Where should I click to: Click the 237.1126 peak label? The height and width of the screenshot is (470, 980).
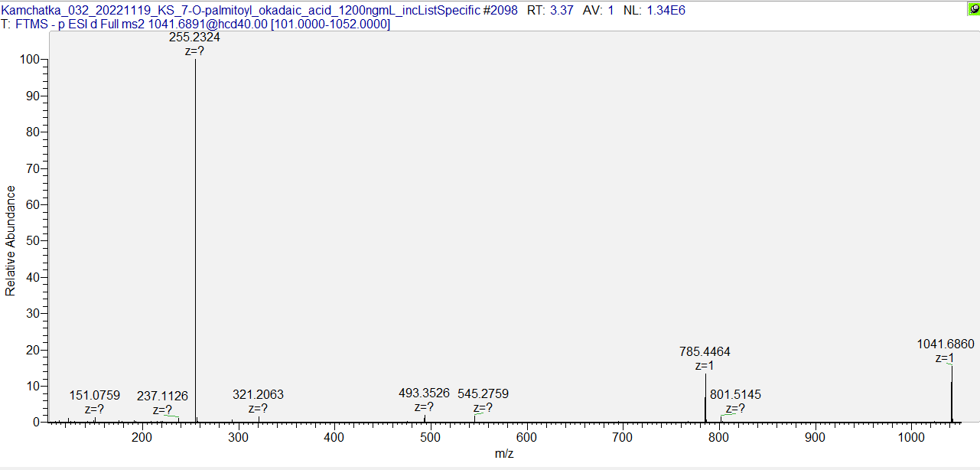[x=162, y=396]
